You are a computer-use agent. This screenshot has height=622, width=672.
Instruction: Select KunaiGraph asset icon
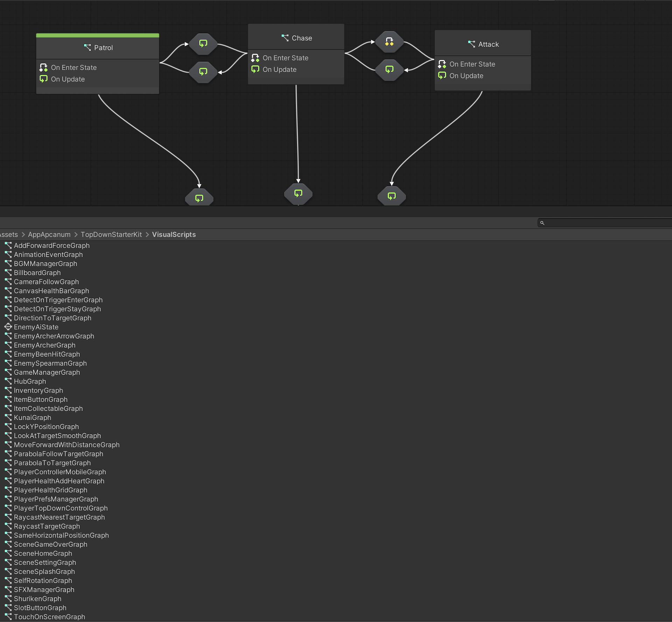click(x=8, y=418)
